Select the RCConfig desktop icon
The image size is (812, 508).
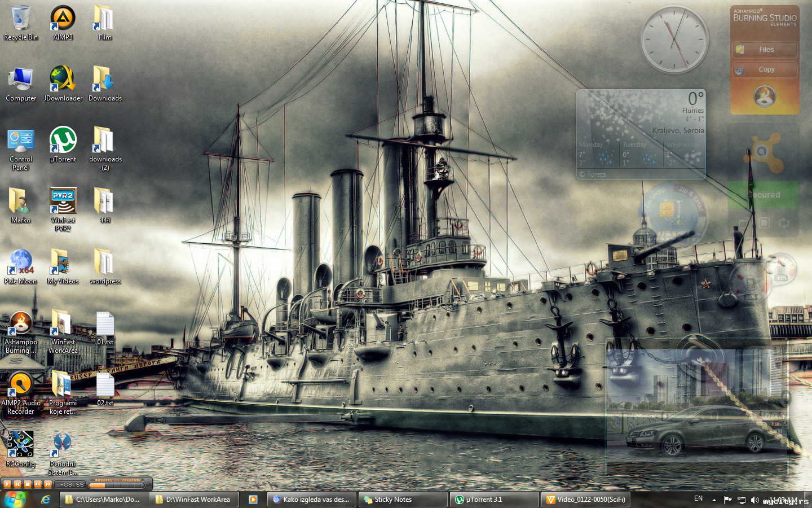point(20,449)
